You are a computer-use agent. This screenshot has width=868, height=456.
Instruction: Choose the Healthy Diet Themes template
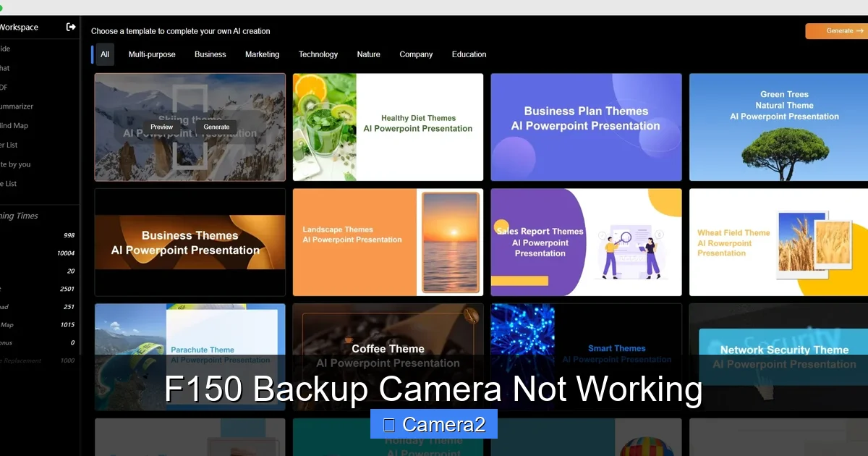click(388, 127)
